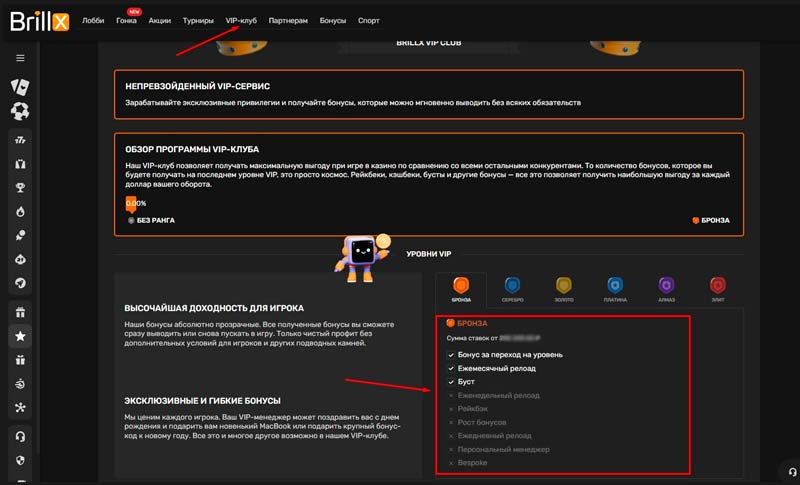Viewport: 800px width, 485px height.
Task: Click the flame icon in the sidebar
Action: [x=20, y=211]
